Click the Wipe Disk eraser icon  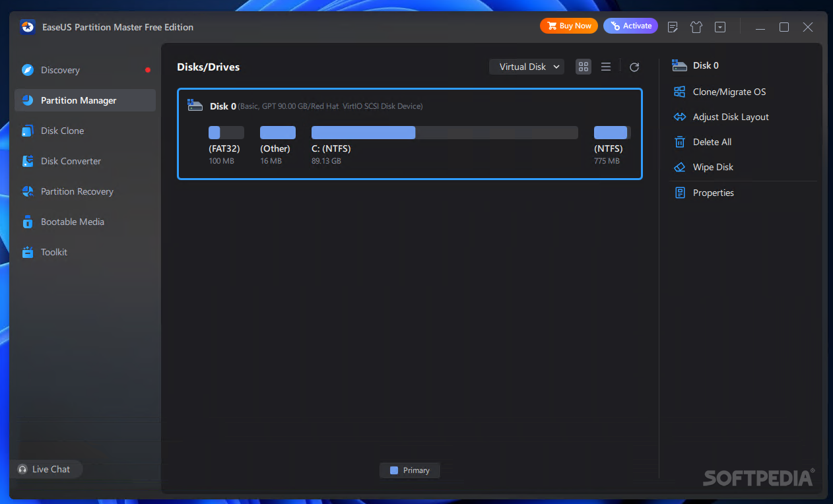point(679,167)
